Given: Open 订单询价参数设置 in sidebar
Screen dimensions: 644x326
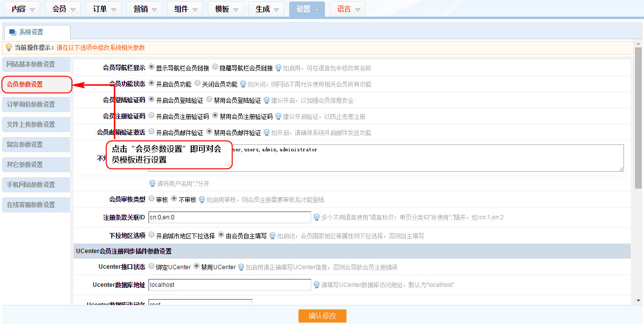Looking at the screenshot, I should 36,104.
